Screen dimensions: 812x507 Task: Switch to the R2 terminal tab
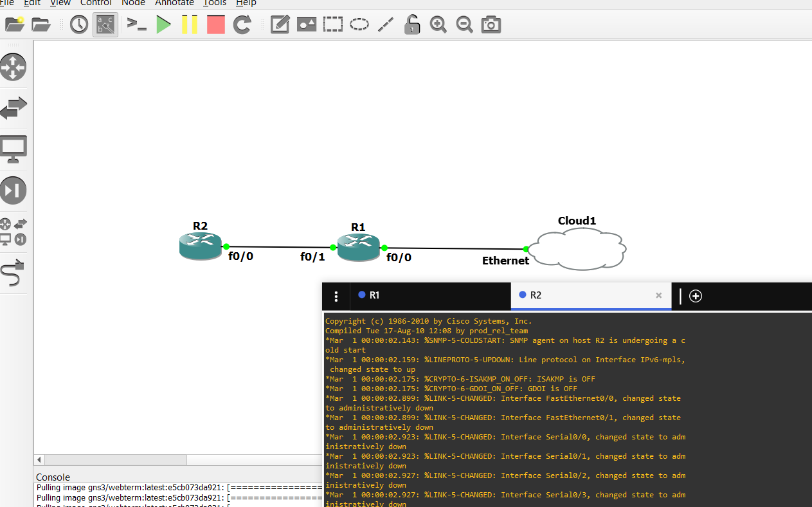click(591, 295)
